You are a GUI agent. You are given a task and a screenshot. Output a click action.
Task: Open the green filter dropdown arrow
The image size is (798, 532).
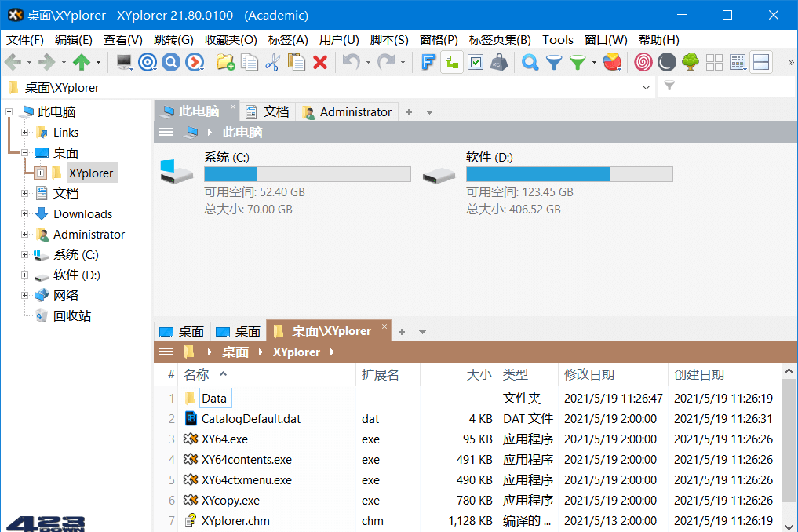pos(594,63)
